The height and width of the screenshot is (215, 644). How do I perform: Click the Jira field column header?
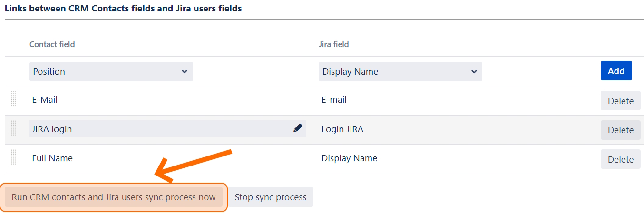click(334, 44)
